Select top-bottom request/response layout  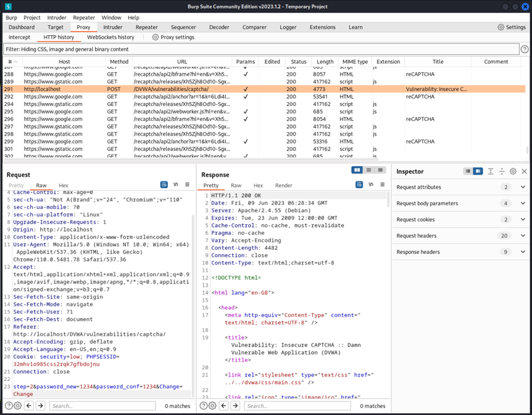[369, 170]
